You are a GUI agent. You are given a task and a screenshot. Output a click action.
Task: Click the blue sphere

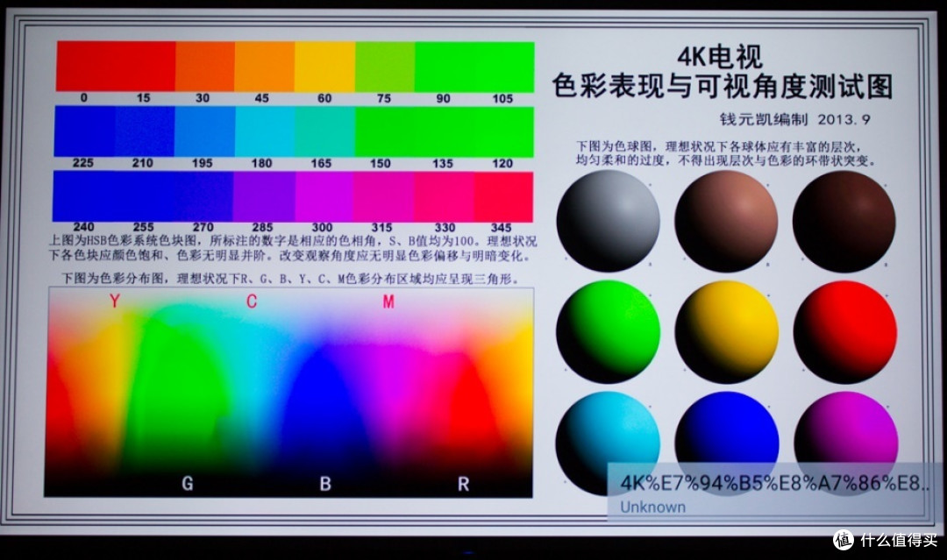727,443
